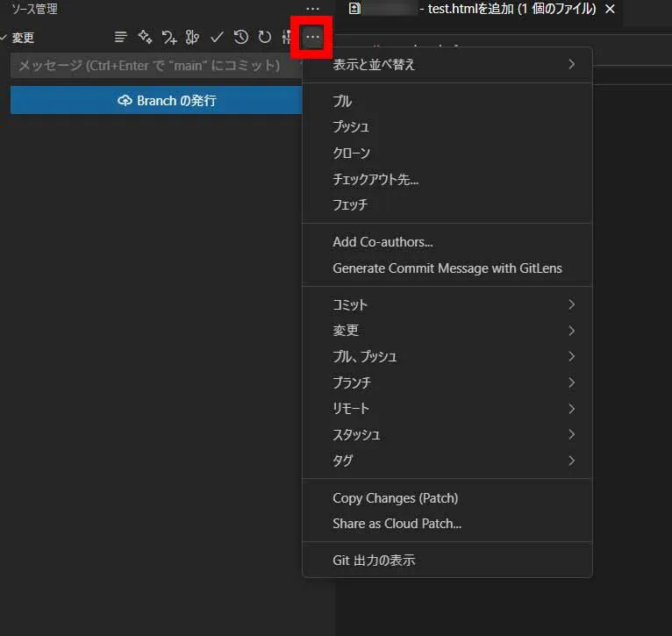Open the ellipsis menu beside ソース管理 title

312,9
